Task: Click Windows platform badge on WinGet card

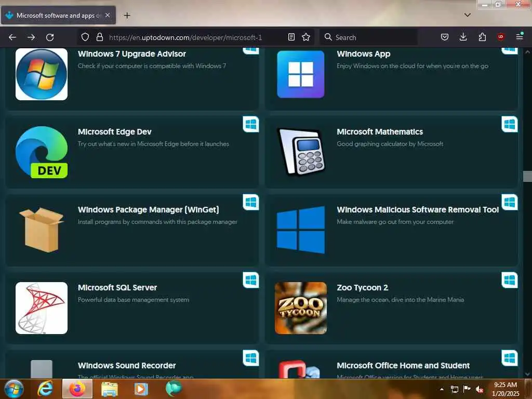Action: pyautogui.click(x=251, y=202)
